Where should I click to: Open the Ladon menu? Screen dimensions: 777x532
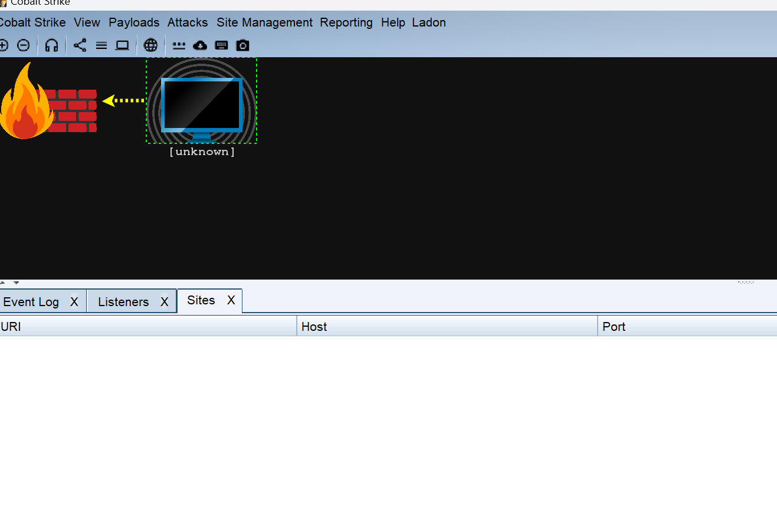429,22
